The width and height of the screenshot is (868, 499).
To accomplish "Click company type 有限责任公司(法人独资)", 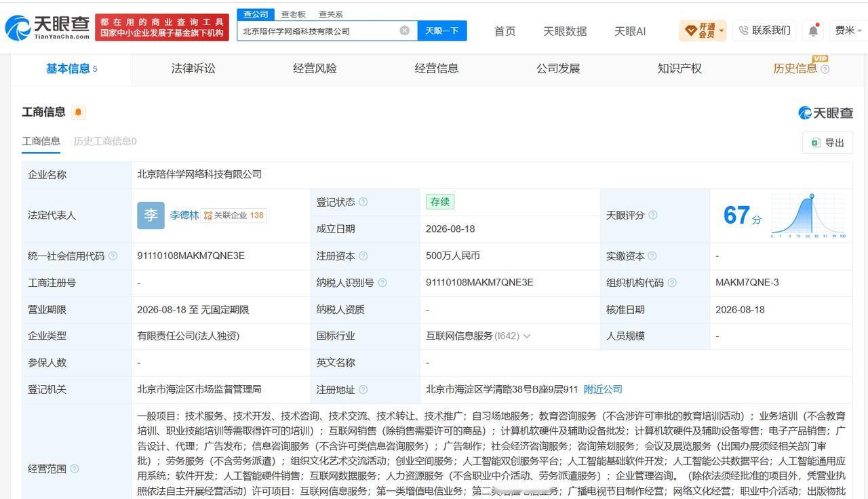I will click(188, 336).
